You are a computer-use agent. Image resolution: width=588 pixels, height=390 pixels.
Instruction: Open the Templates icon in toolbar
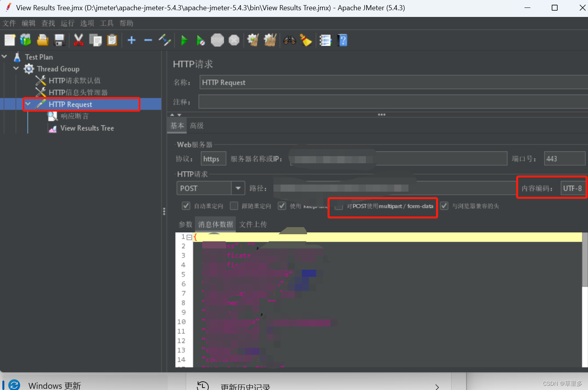tap(26, 40)
